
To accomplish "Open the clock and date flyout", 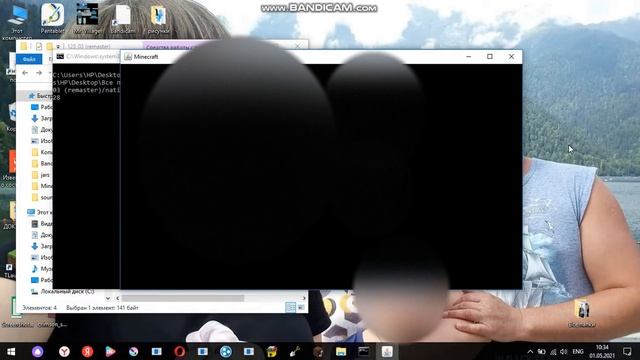I will tap(602, 351).
